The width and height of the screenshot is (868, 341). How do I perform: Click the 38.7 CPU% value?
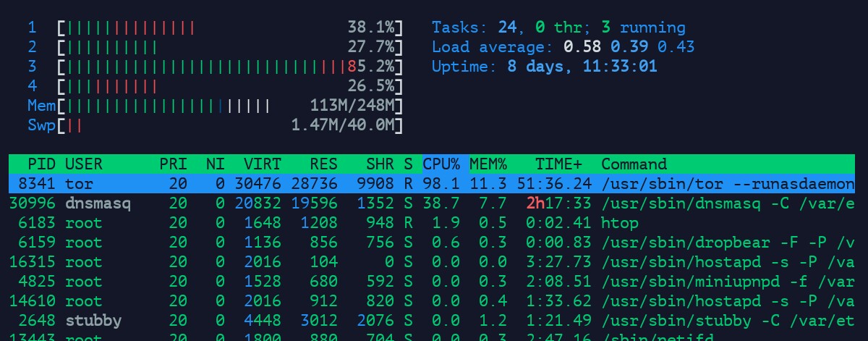click(x=441, y=203)
